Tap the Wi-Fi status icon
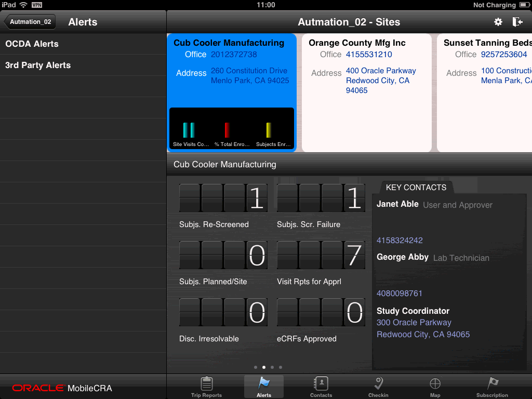The image size is (532, 399). 23,5
